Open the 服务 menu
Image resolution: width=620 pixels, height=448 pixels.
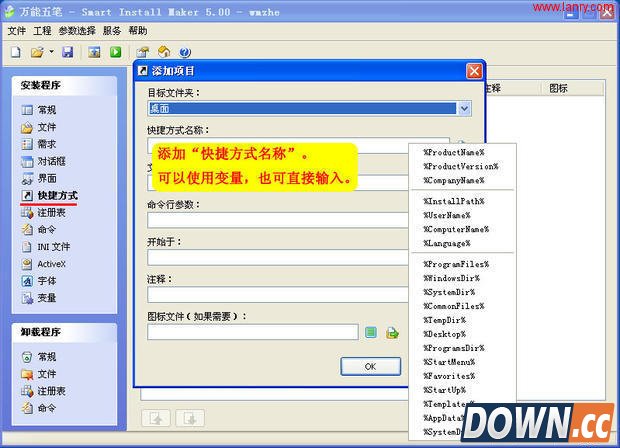(x=112, y=31)
